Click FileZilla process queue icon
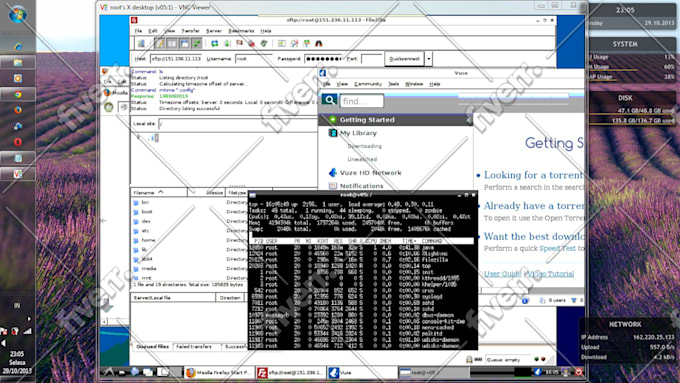This screenshot has width=680, height=383. point(227,43)
